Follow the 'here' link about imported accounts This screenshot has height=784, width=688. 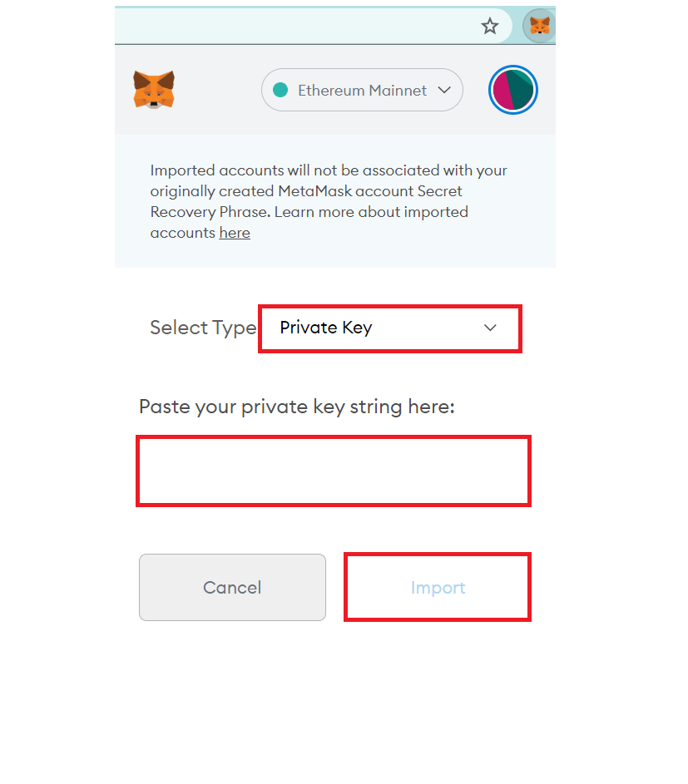pos(235,233)
